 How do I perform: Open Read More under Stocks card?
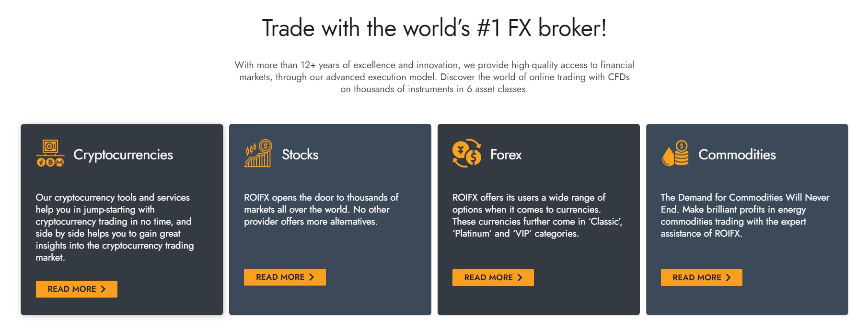pyautogui.click(x=285, y=277)
